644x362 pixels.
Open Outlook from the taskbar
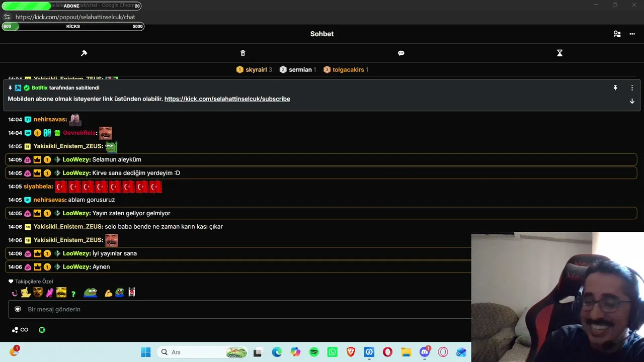(461, 352)
